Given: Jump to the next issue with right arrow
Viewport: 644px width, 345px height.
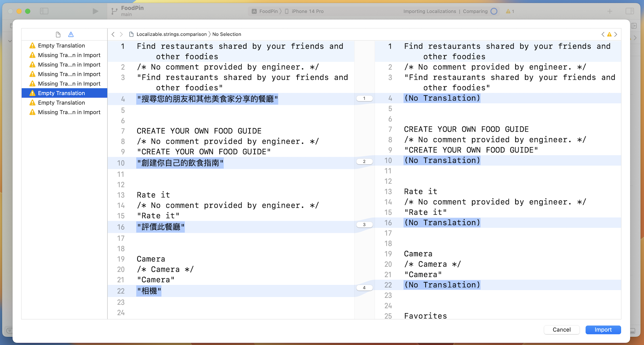Looking at the screenshot, I should [x=616, y=34].
